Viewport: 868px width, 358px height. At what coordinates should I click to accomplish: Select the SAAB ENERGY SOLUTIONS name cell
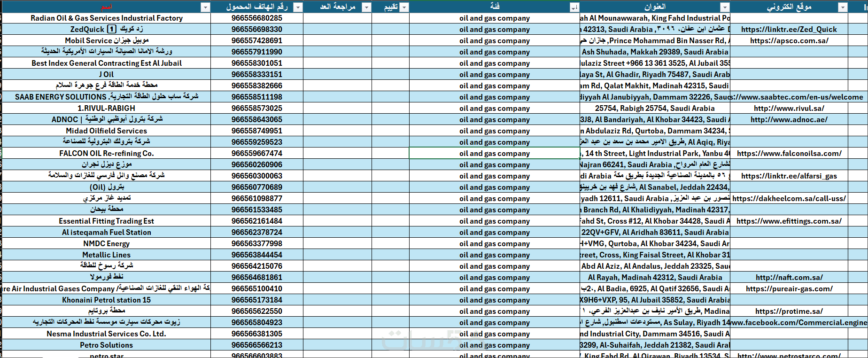[x=107, y=97]
